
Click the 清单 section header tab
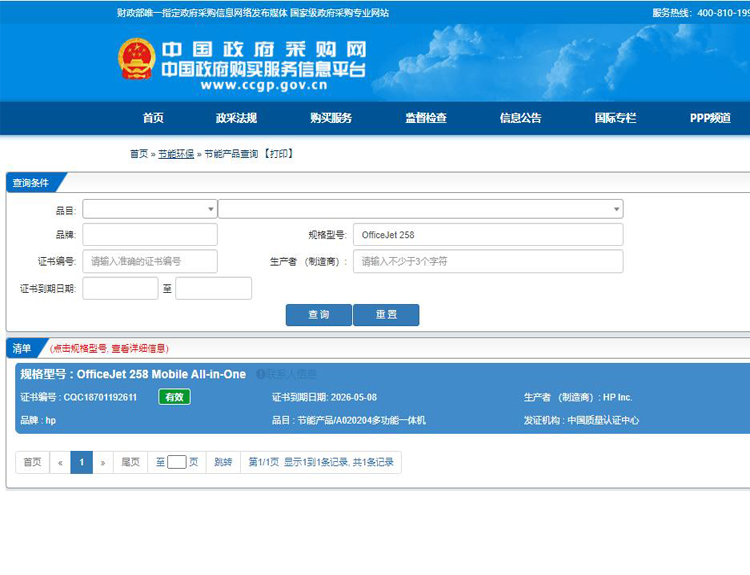(x=22, y=348)
